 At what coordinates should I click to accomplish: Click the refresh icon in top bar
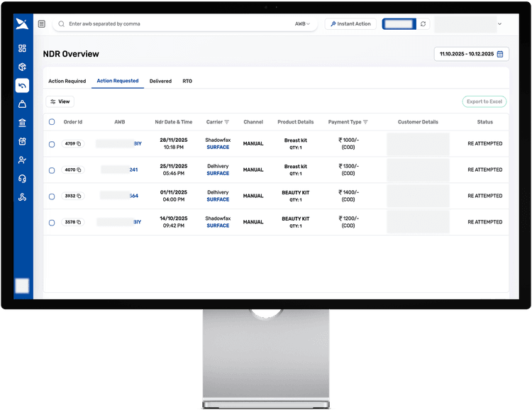pos(423,24)
